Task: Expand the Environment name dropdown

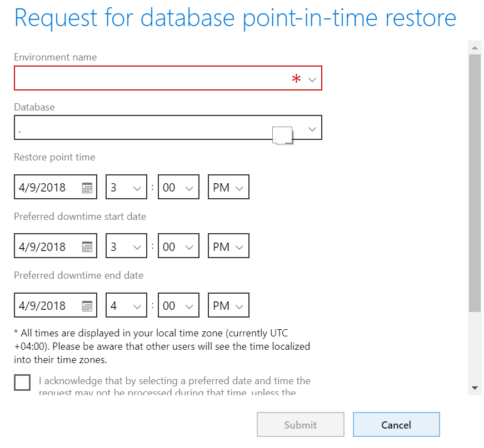Action: click(x=312, y=80)
